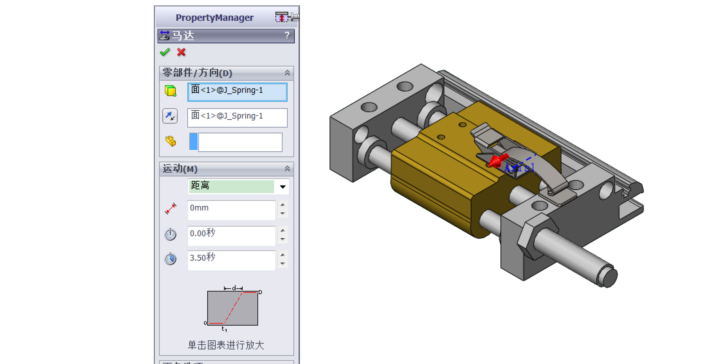This screenshot has width=714, height=364.
Task: Select the first 面<1>@J_Spring-1 selection box
Action: pyautogui.click(x=237, y=92)
